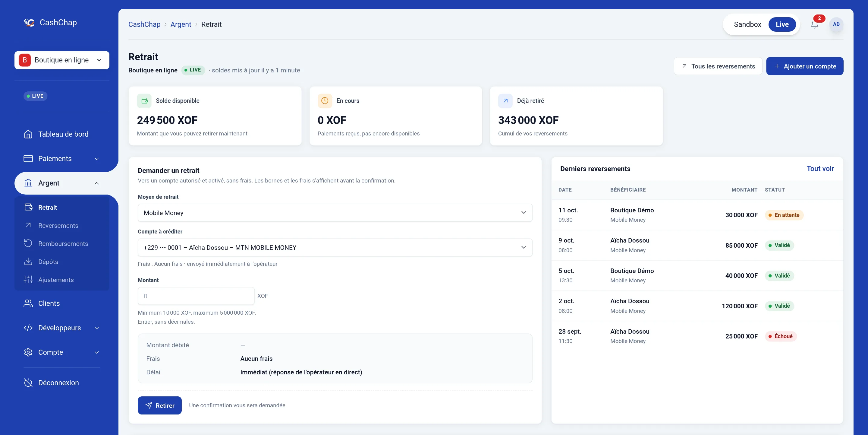Click the Ajustements sliders icon
868x435 pixels.
(x=28, y=280)
